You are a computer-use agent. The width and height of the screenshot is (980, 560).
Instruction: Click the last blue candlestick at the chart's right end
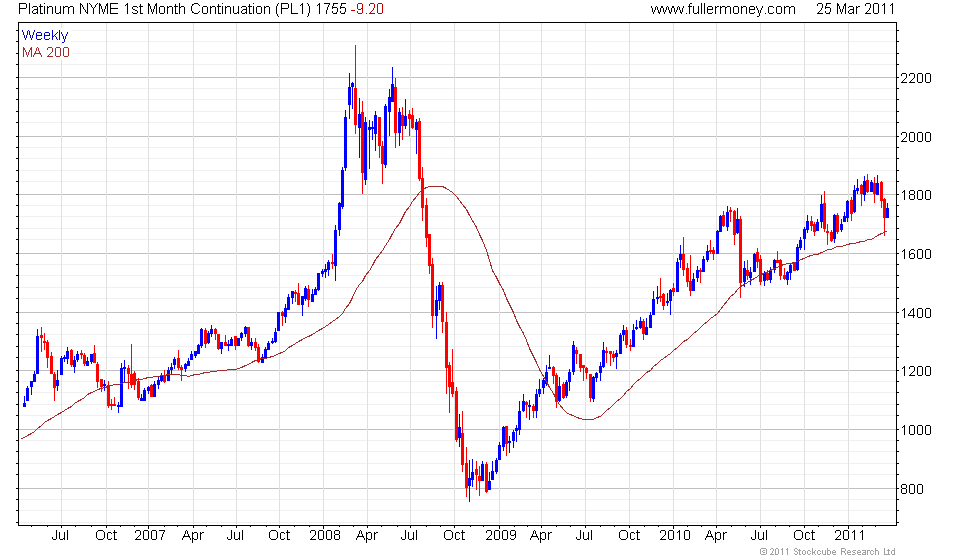pos(888,211)
